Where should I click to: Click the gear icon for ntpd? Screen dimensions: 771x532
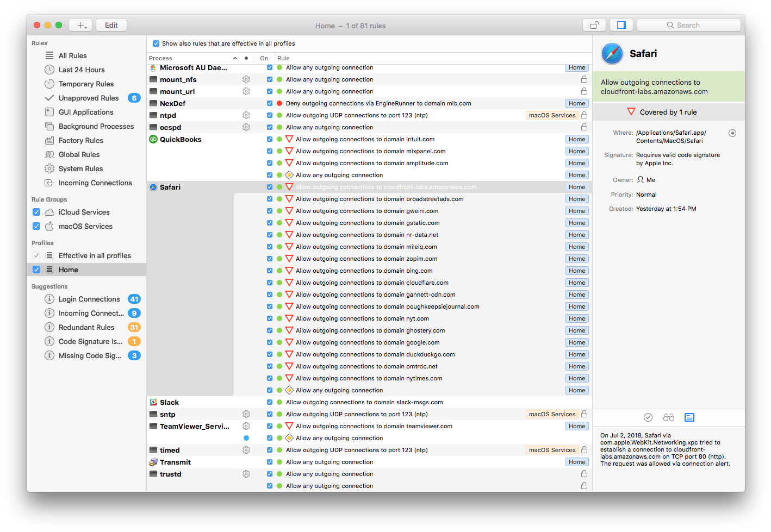pos(246,115)
